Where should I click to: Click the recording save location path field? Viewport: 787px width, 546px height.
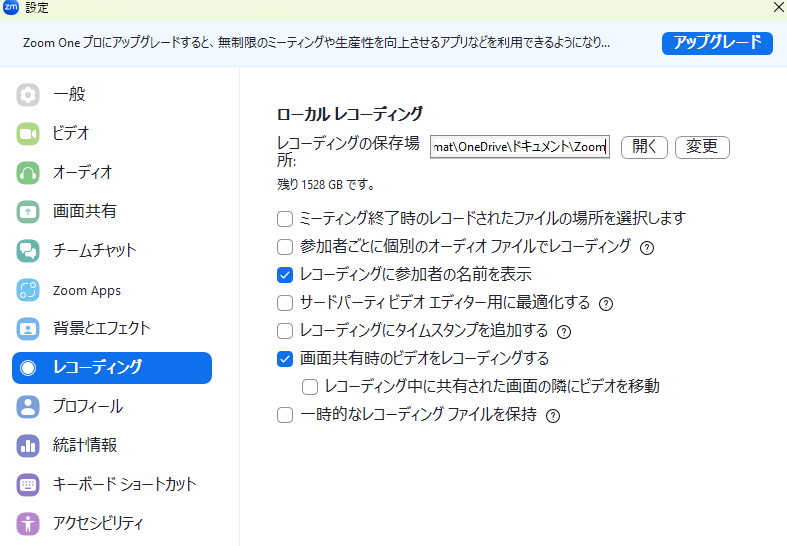pyautogui.click(x=519, y=147)
